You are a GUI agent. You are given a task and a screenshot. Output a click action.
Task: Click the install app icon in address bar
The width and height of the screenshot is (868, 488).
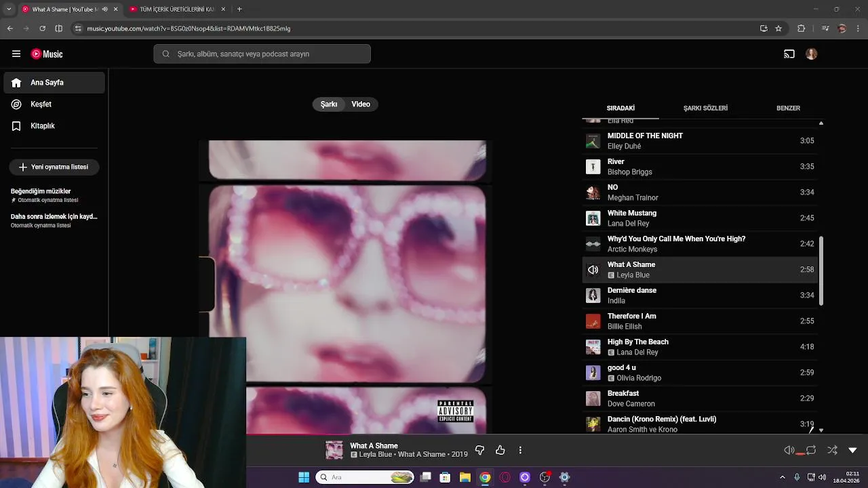(x=764, y=28)
